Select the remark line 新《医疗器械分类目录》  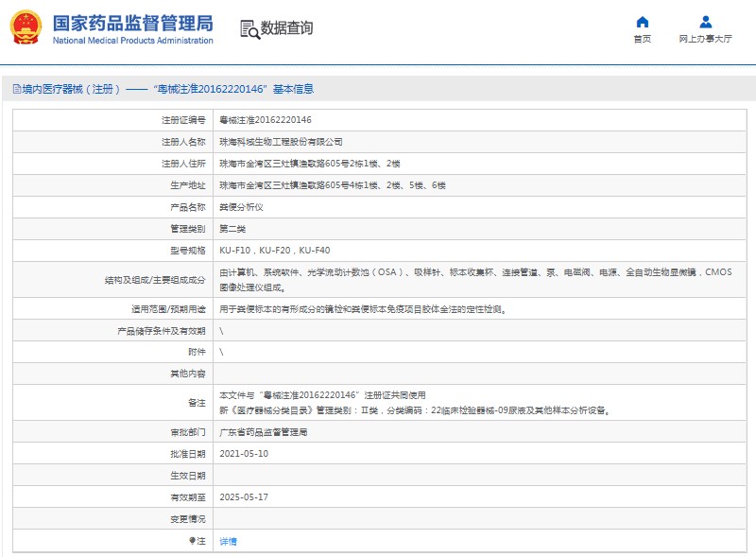coord(416,410)
